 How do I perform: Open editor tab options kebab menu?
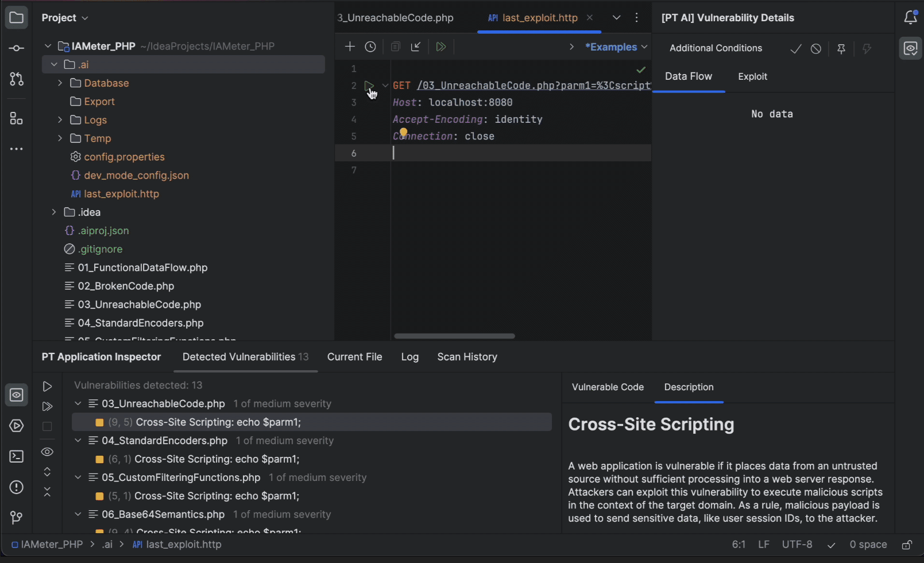[x=636, y=18]
